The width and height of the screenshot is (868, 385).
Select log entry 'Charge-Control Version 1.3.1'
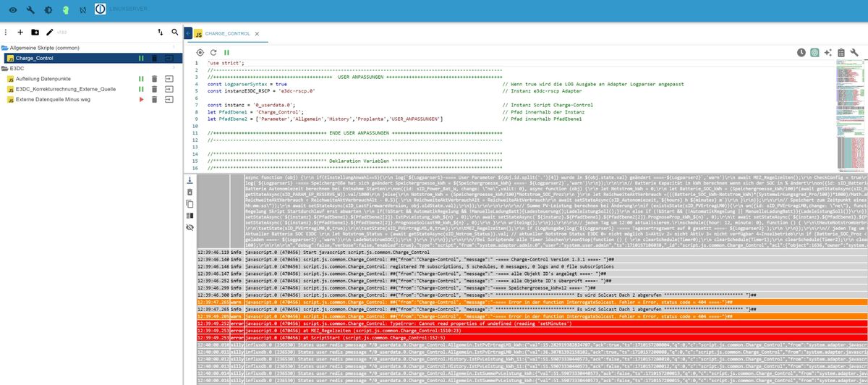[532, 259]
